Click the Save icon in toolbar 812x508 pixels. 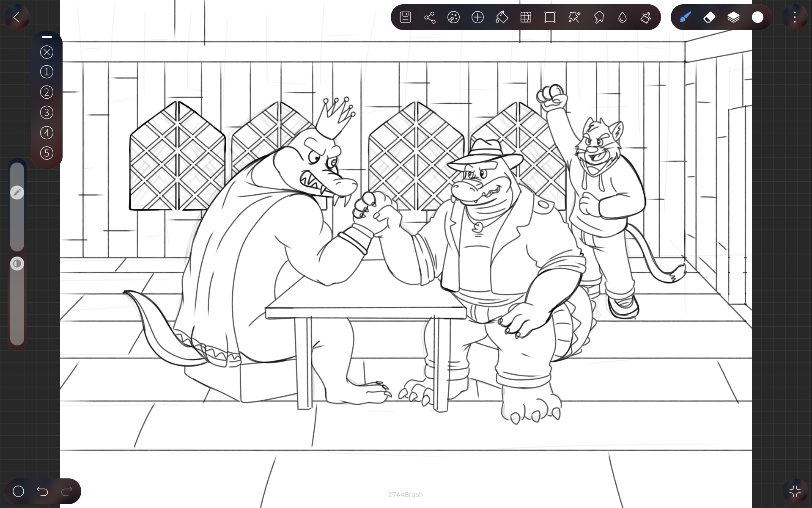(405, 17)
